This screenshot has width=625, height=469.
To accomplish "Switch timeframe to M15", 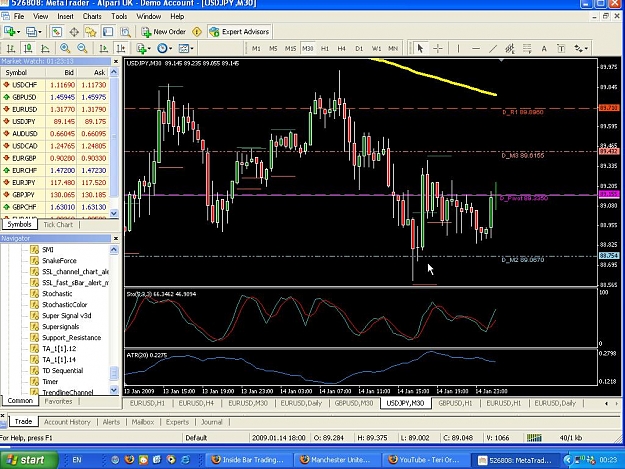I will [290, 49].
